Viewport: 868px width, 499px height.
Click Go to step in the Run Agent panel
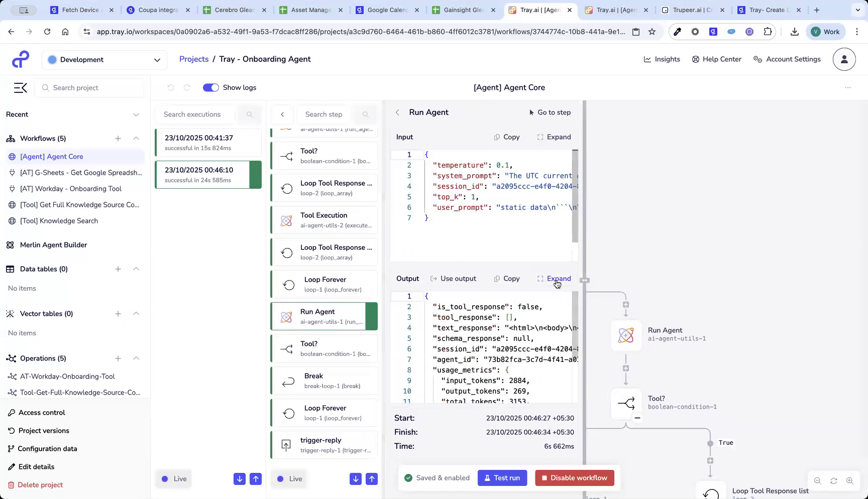pyautogui.click(x=550, y=112)
